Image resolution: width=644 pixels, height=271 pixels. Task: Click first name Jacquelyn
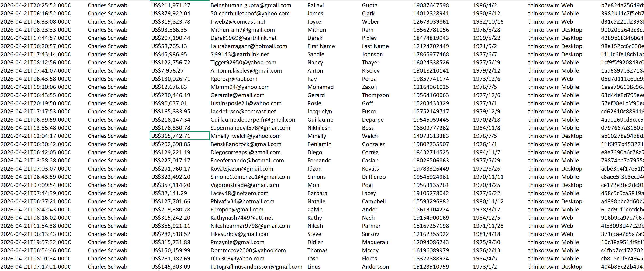tap(320, 111)
